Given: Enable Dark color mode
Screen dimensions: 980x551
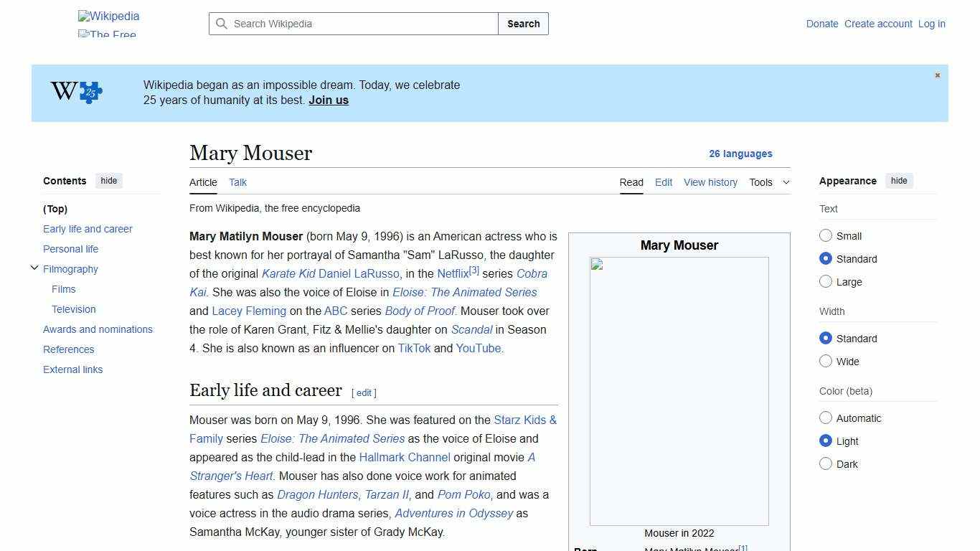Looking at the screenshot, I should 826,463.
